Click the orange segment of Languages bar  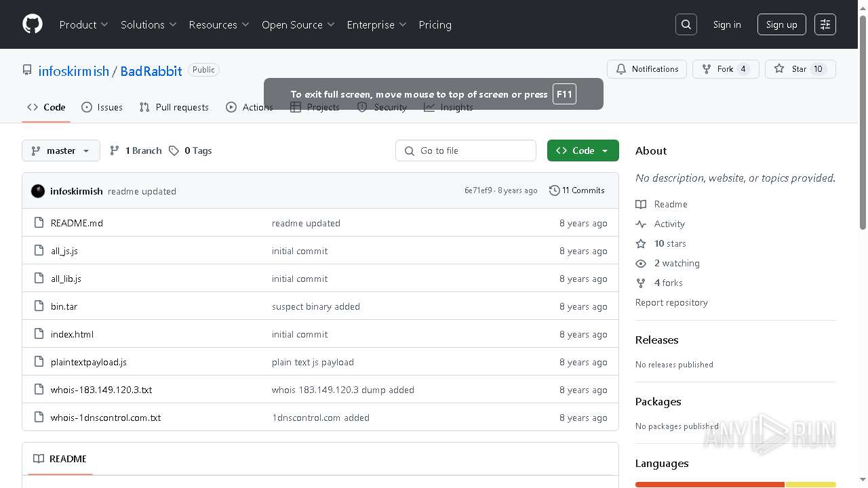pos(710,485)
